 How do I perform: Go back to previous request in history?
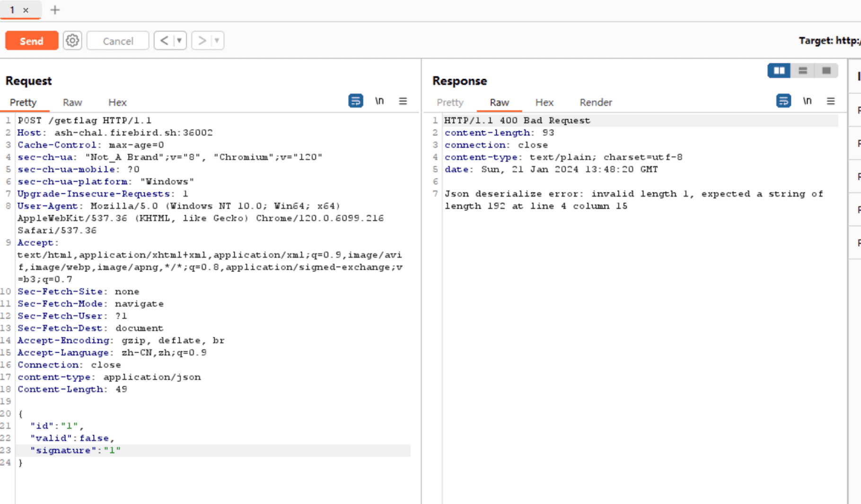click(x=164, y=41)
